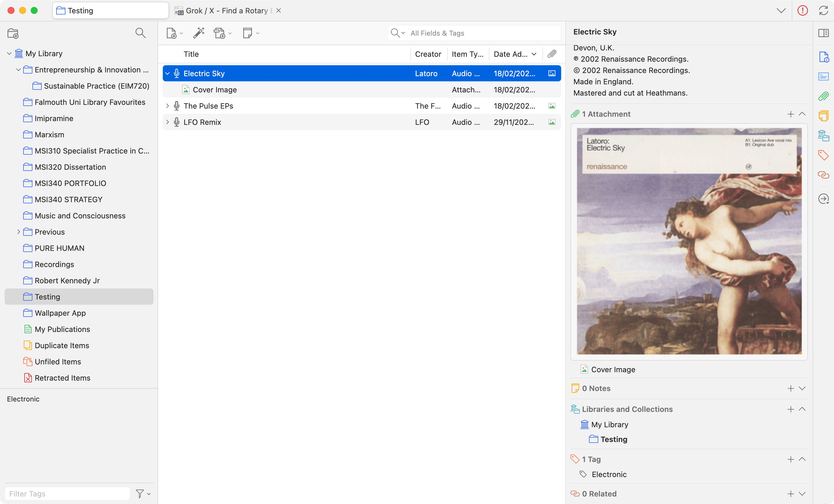Click the Locate arrow icon in side rail
This screenshot has height=504, width=834.
click(x=823, y=199)
